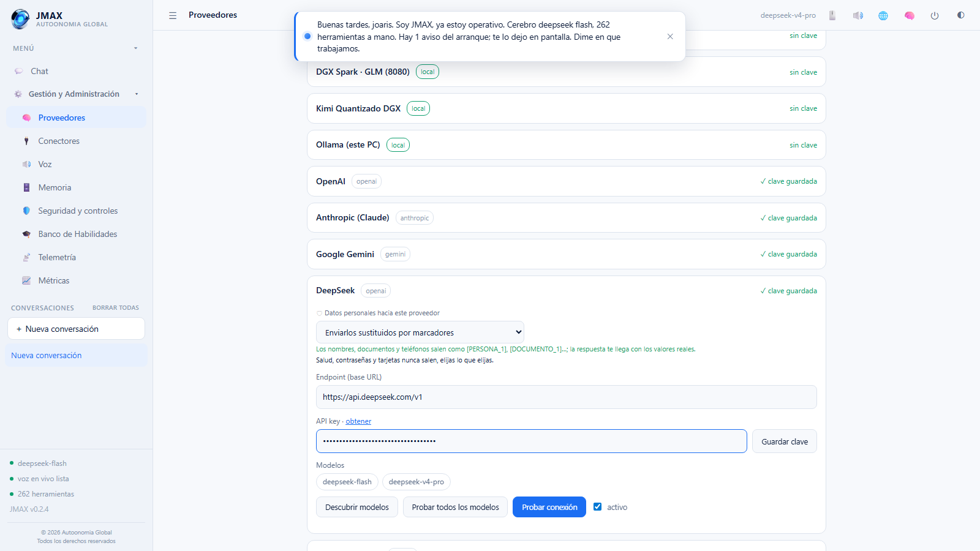Screen dimensions: 980x551
Task: Click BORRAR TODAS conversations
Action: tap(116, 308)
